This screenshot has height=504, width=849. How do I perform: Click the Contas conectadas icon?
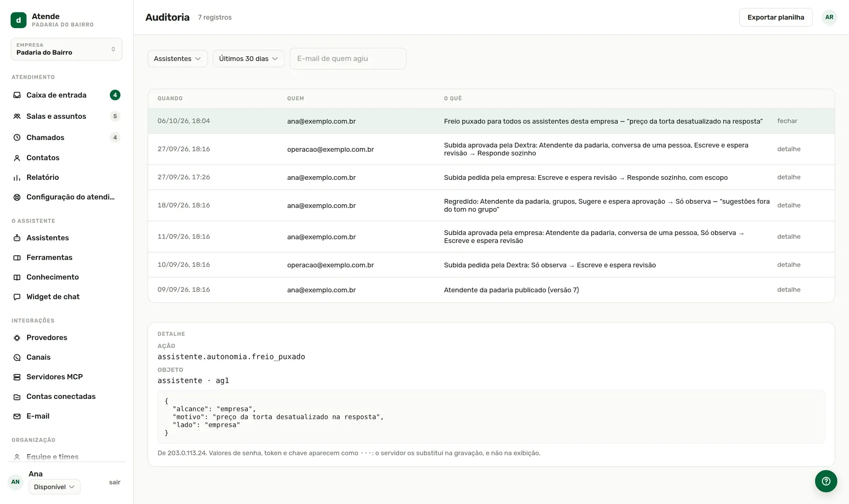coord(17,396)
